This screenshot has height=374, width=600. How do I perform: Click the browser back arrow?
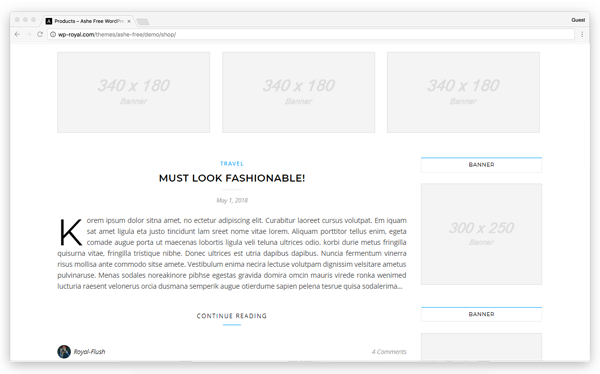coord(17,34)
